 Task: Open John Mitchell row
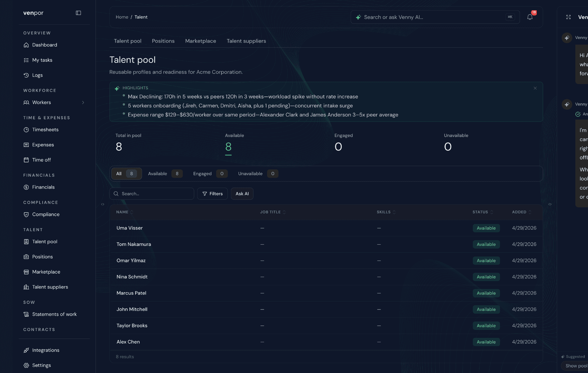[326, 309]
